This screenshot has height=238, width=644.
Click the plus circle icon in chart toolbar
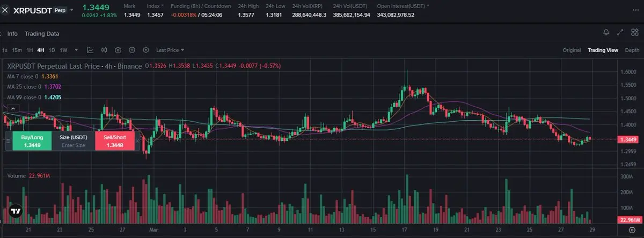[x=132, y=50]
